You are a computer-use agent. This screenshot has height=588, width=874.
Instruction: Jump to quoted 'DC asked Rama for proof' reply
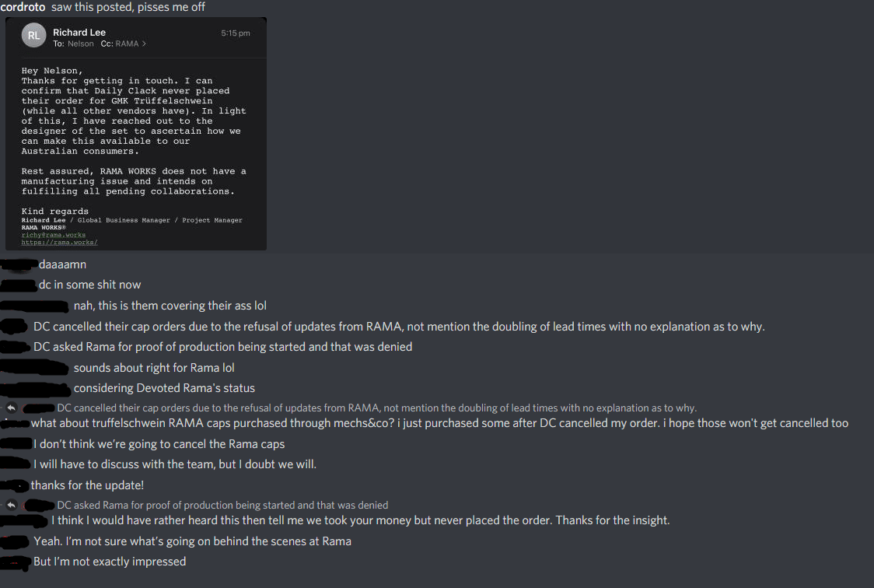[222, 505]
